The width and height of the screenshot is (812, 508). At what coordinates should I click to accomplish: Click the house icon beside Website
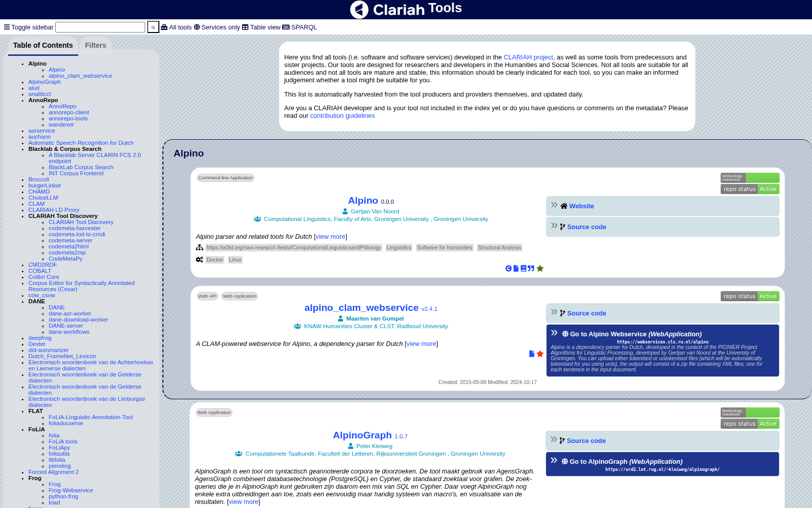[564, 206]
